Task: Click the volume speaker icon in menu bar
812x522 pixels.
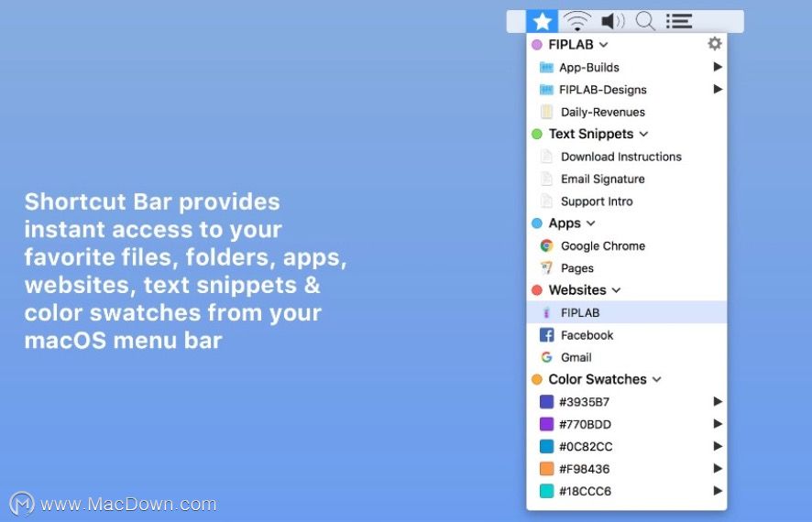Action: pyautogui.click(x=613, y=21)
